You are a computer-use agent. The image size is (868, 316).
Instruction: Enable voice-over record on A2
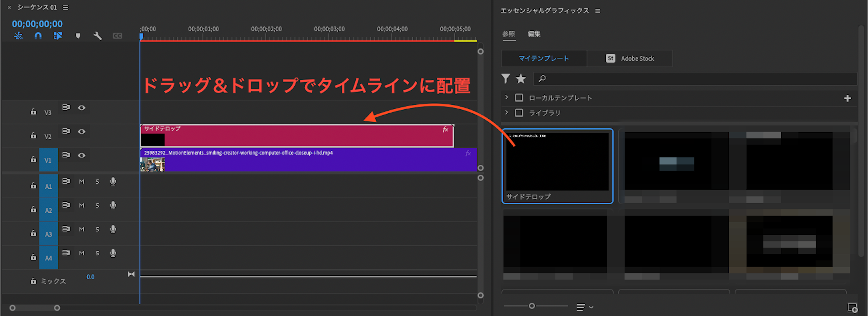coord(113,205)
